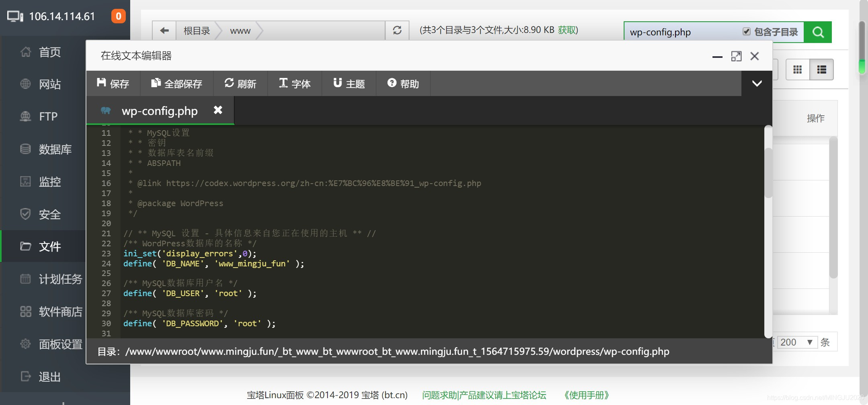Click the @link codex URL line

click(305, 183)
